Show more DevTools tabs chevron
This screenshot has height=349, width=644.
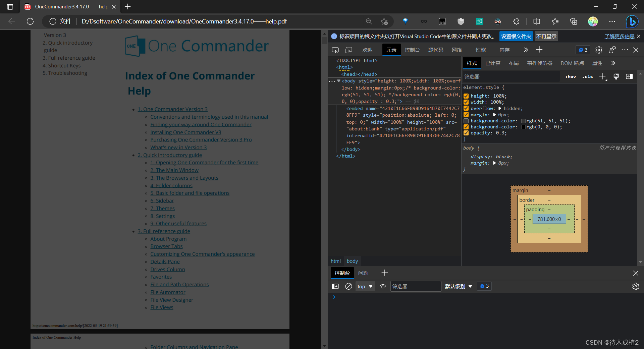point(526,50)
